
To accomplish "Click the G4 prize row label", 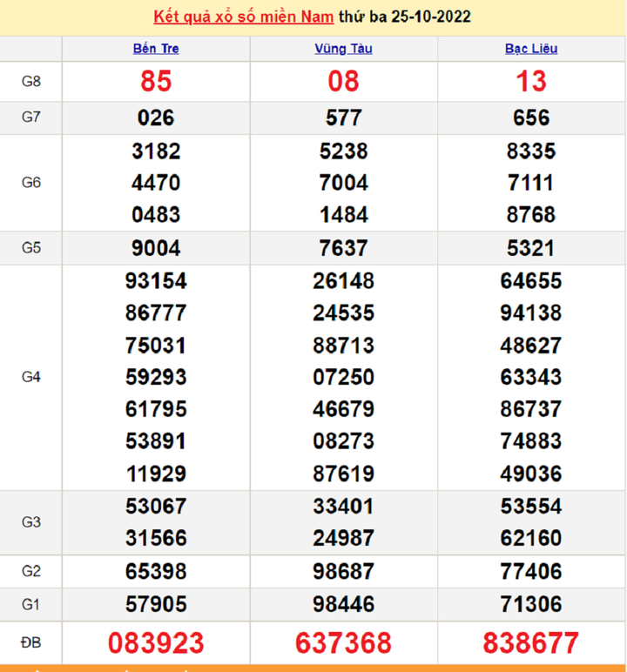I will pos(31,377).
